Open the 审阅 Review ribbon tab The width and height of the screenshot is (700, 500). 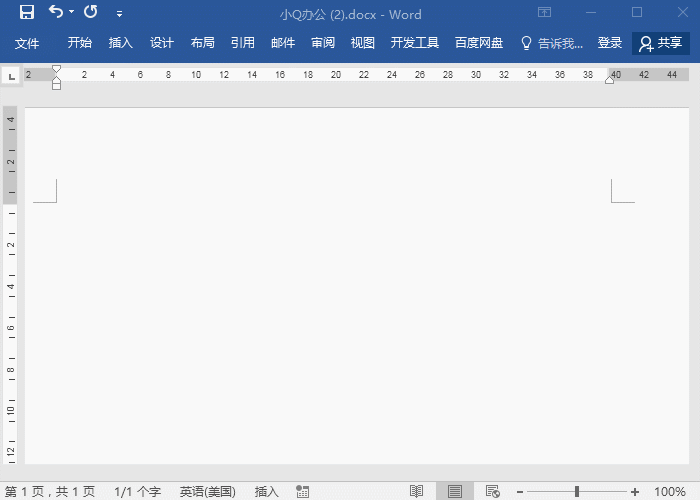pyautogui.click(x=323, y=43)
